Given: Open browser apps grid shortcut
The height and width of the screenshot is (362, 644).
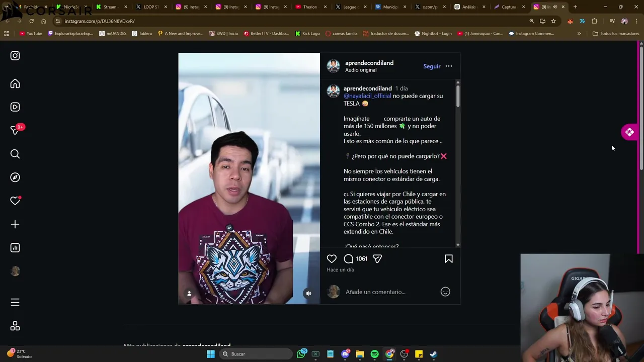Looking at the screenshot, I should [7, 34].
